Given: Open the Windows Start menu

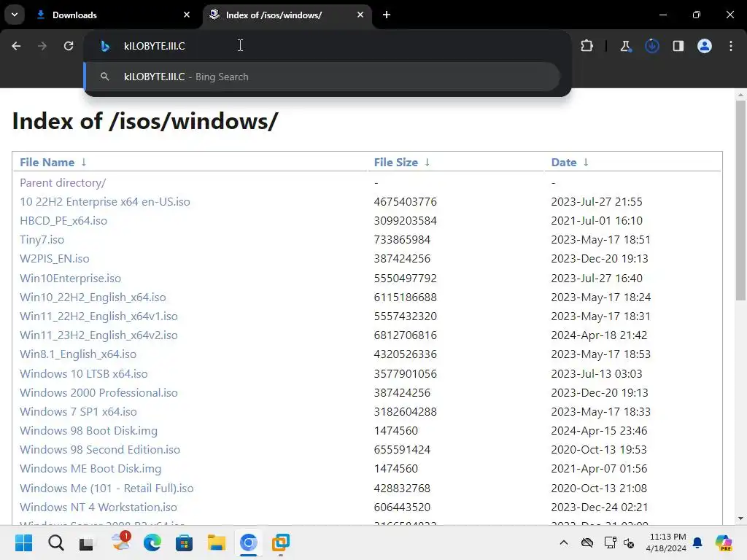Looking at the screenshot, I should (23, 542).
